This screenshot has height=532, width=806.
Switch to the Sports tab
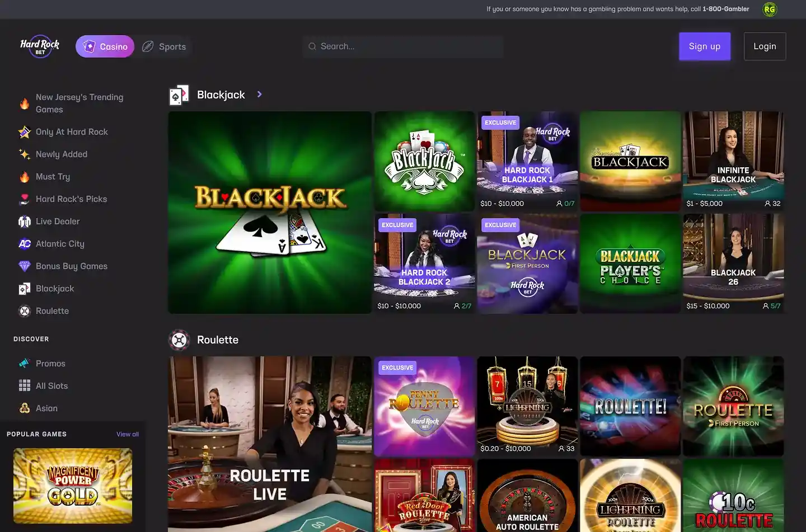click(x=164, y=46)
